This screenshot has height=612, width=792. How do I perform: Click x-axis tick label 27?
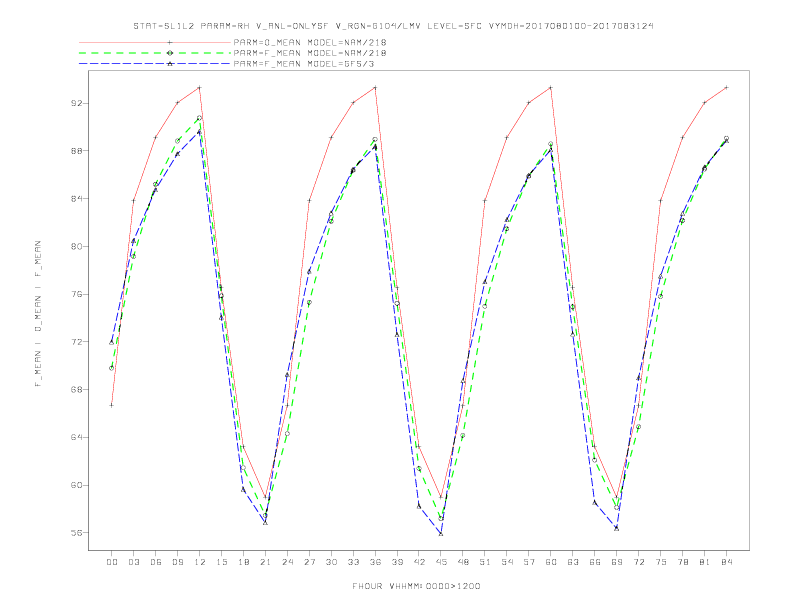coord(309,562)
